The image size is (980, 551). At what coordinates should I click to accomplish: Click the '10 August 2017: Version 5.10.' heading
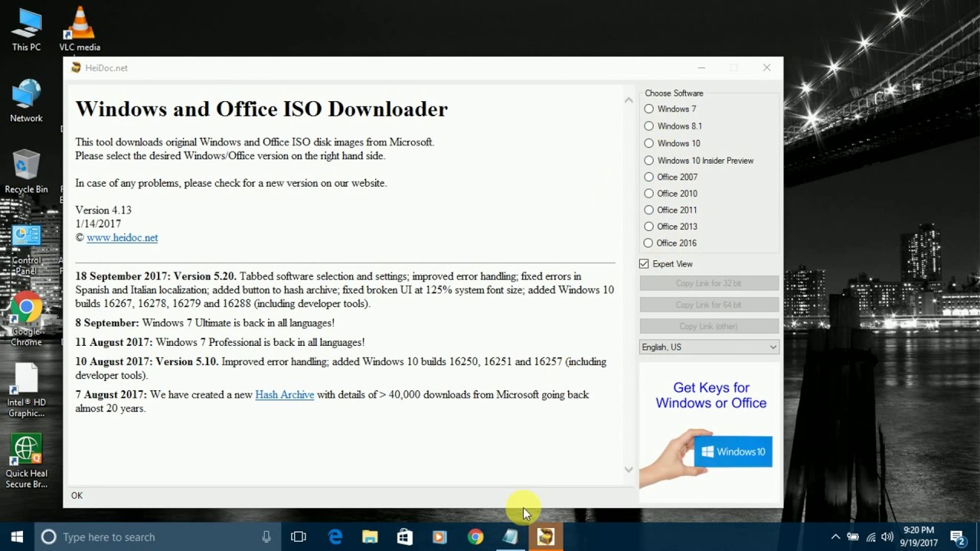pos(146,361)
